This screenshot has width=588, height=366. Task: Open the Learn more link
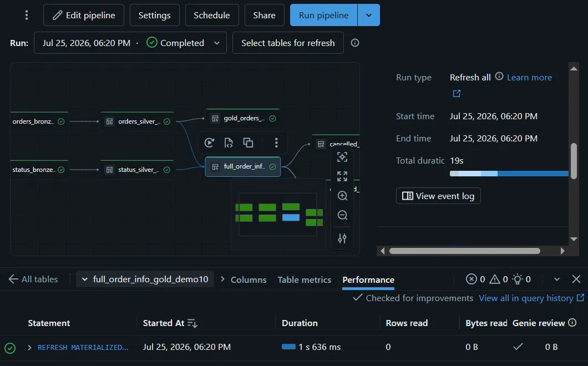(529, 77)
